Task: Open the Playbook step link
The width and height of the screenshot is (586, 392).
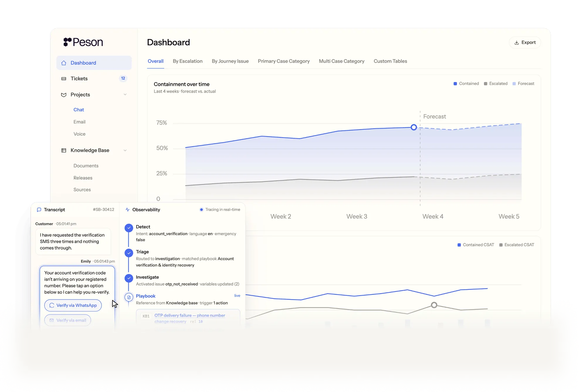Action: (x=146, y=296)
